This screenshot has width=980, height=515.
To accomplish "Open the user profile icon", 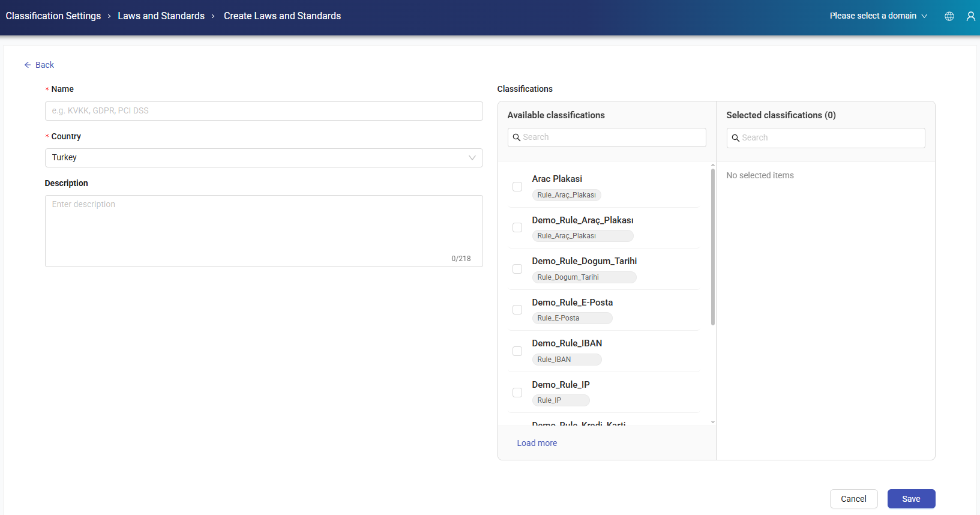I will coord(970,16).
